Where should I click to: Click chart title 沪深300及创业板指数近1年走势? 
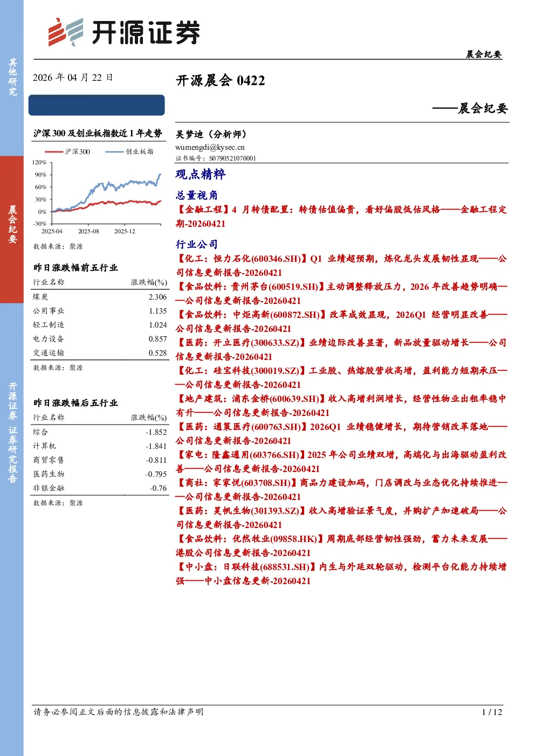coord(98,133)
